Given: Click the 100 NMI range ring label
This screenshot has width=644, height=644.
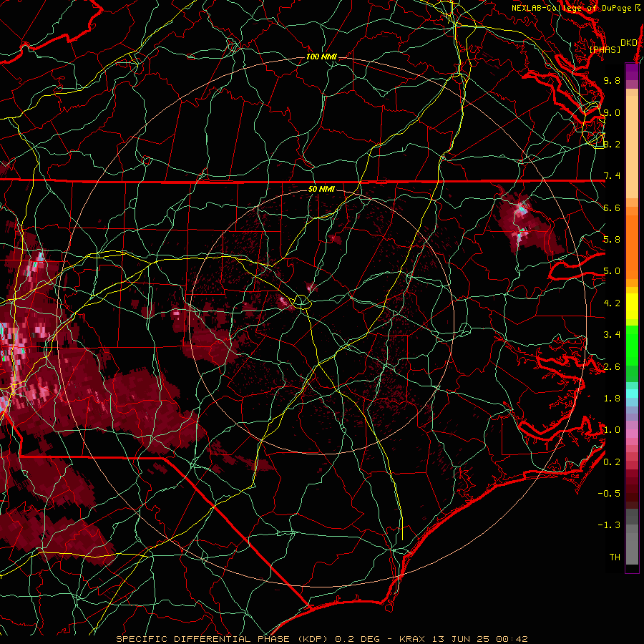Looking at the screenshot, I should coord(321,57).
